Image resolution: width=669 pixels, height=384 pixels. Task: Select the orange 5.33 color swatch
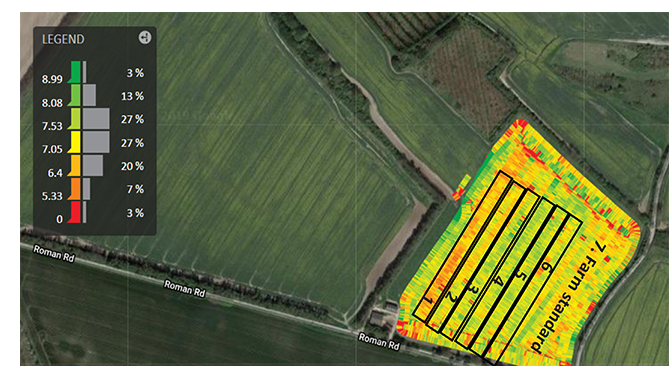pyautogui.click(x=75, y=189)
